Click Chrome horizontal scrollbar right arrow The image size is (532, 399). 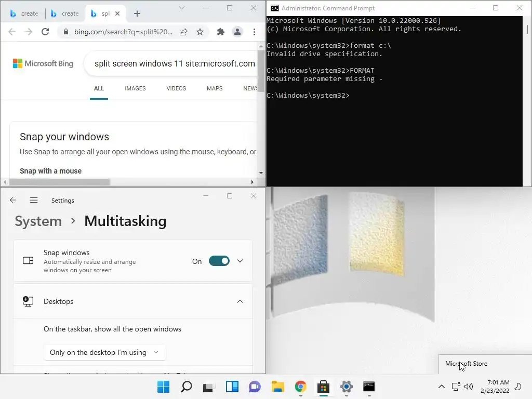[x=252, y=182]
